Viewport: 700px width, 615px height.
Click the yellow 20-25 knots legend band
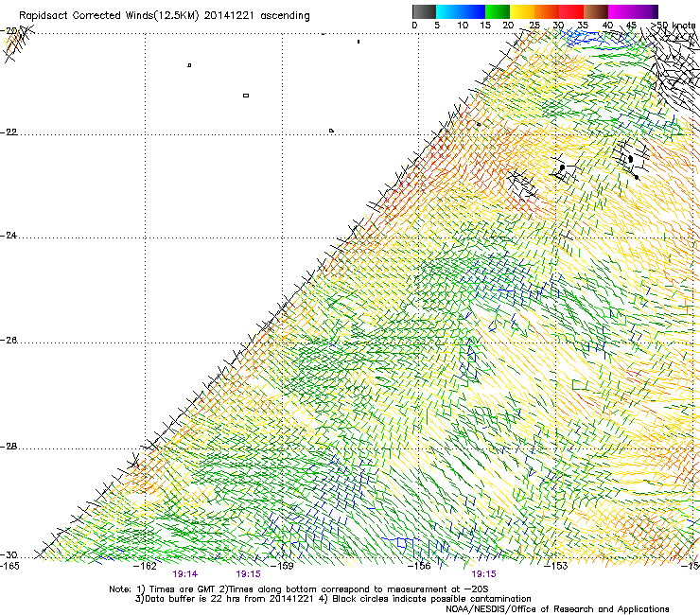[x=522, y=11]
